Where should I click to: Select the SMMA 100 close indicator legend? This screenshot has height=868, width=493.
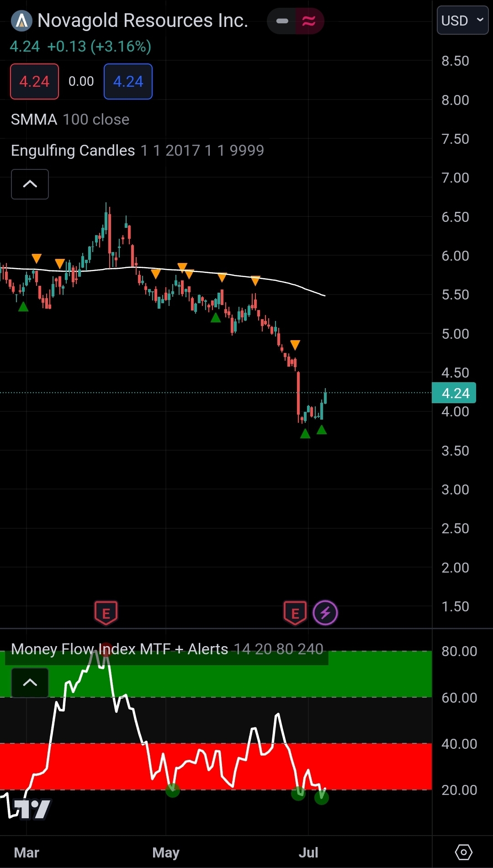pos(70,120)
